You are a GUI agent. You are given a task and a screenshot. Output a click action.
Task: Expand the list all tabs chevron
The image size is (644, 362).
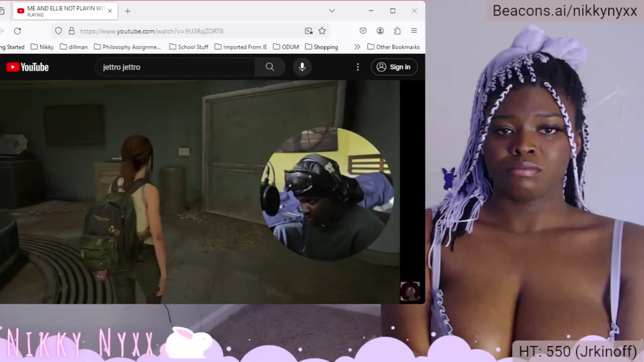click(332, 11)
